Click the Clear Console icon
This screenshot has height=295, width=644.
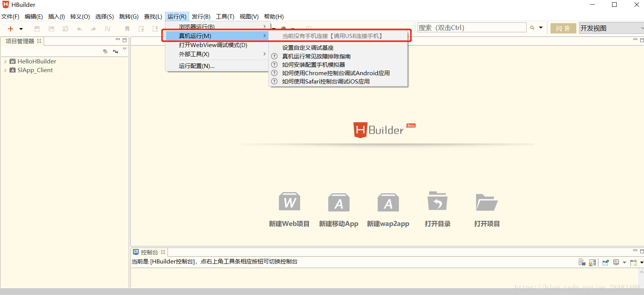pos(582,262)
